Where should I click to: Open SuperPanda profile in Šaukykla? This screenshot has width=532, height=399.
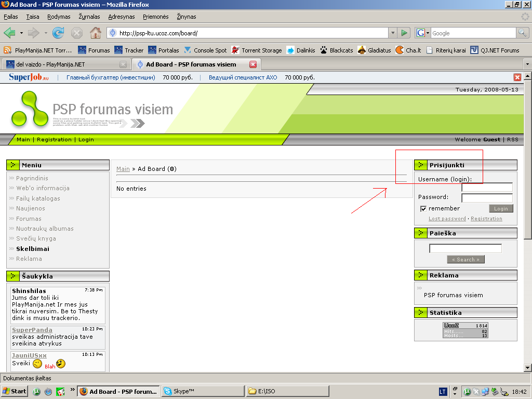click(32, 330)
